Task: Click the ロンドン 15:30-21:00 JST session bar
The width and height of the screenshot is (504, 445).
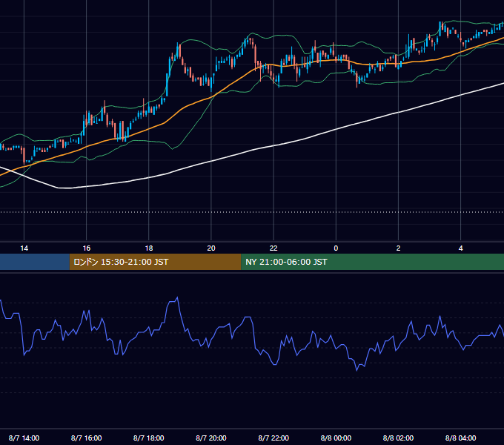Action: pyautogui.click(x=155, y=262)
